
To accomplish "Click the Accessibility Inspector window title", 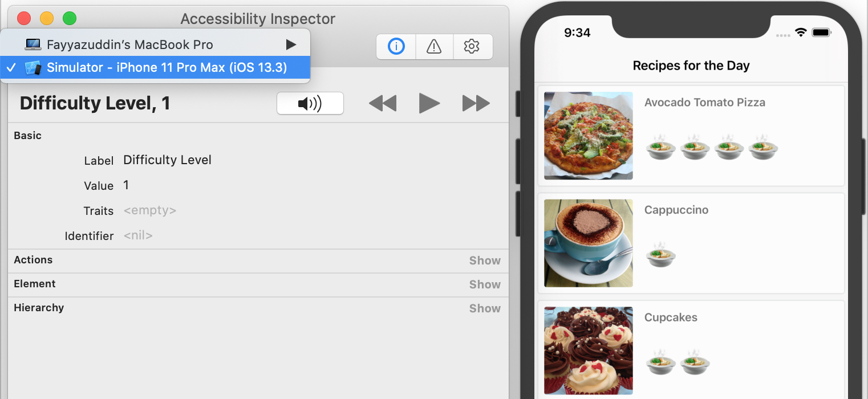I will (258, 19).
